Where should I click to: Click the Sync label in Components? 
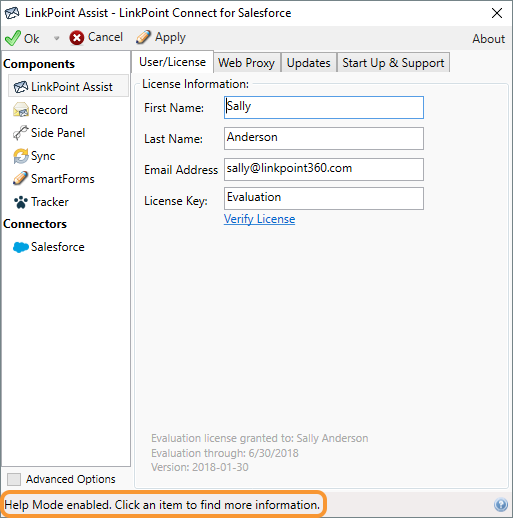click(43, 156)
